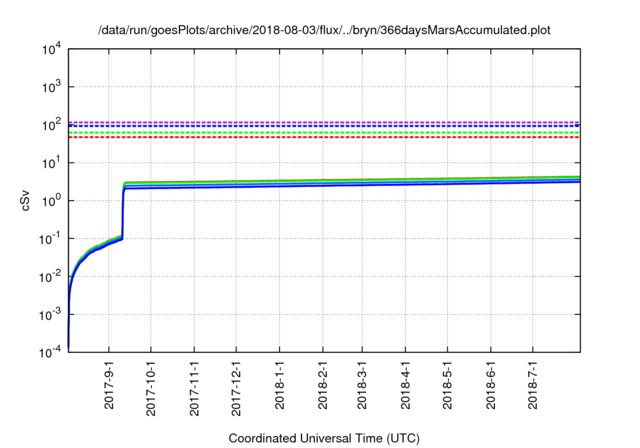Screen dimensions: 640x448
Task: Click the 2018-6-1 date tick label
Action: point(491,385)
